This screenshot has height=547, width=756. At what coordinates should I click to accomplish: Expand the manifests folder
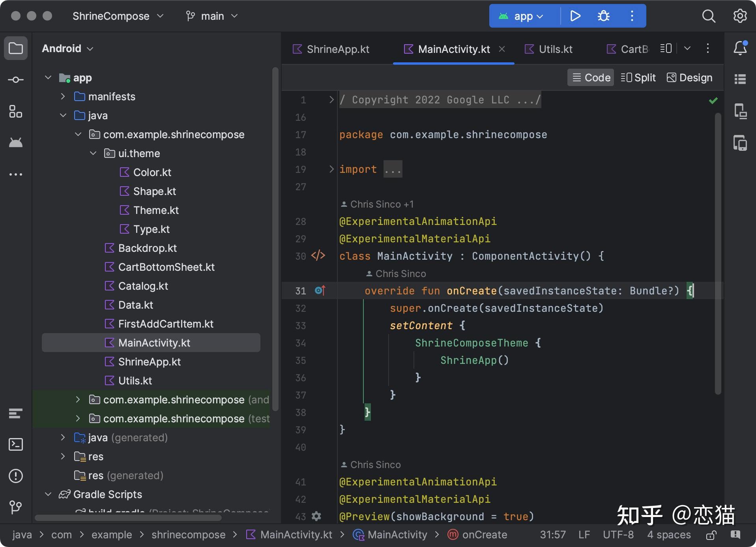pos(63,96)
